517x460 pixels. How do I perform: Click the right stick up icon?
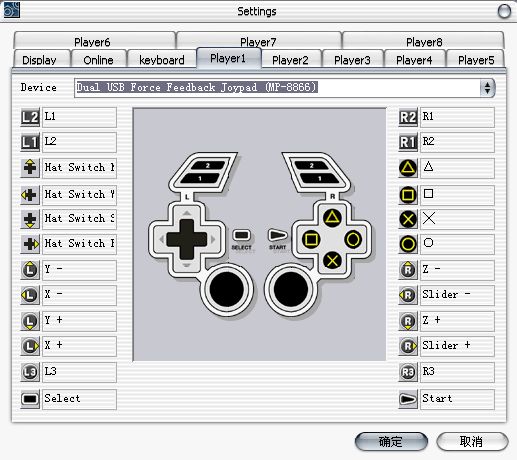(408, 270)
